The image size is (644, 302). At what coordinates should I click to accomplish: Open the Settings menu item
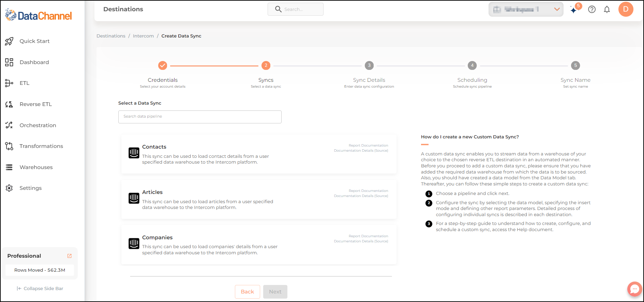click(31, 188)
